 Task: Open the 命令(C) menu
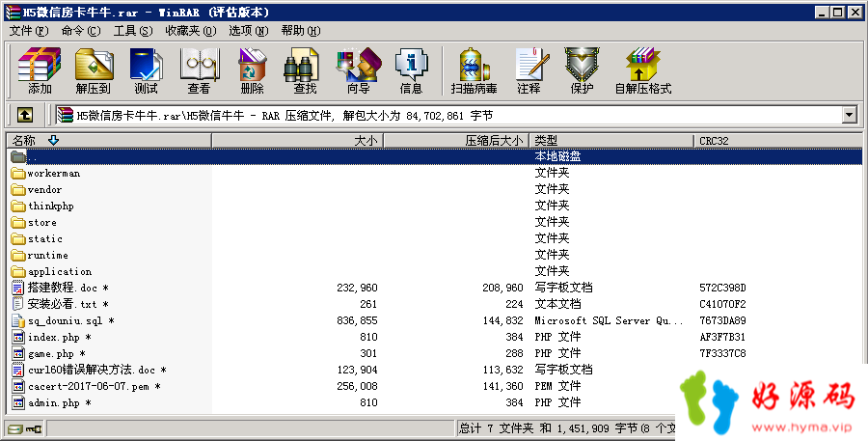(x=81, y=31)
